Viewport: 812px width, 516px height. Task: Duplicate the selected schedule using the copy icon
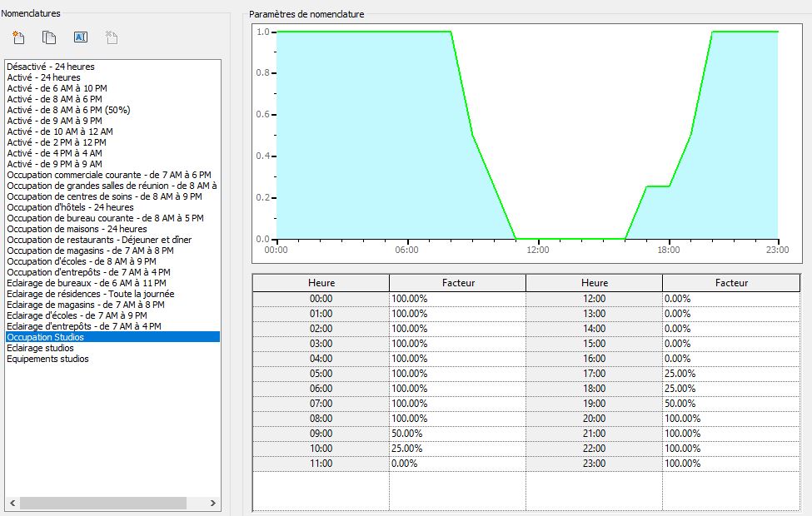tap(47, 37)
